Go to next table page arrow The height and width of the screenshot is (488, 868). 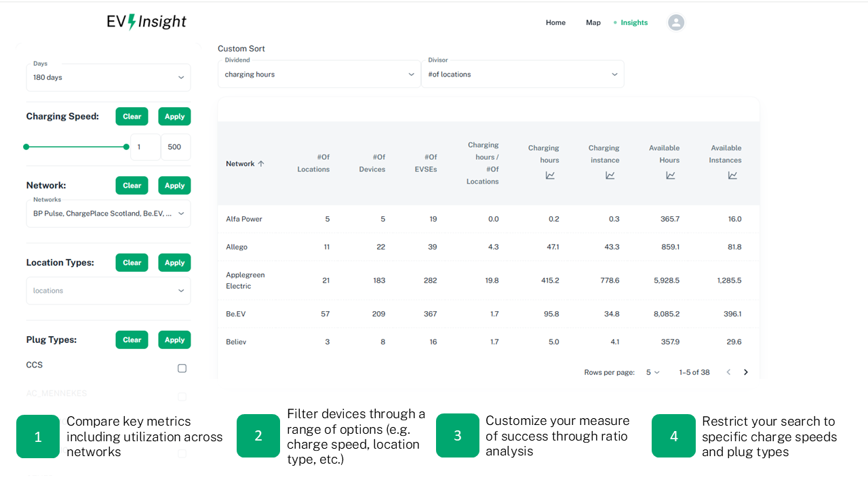(x=746, y=372)
